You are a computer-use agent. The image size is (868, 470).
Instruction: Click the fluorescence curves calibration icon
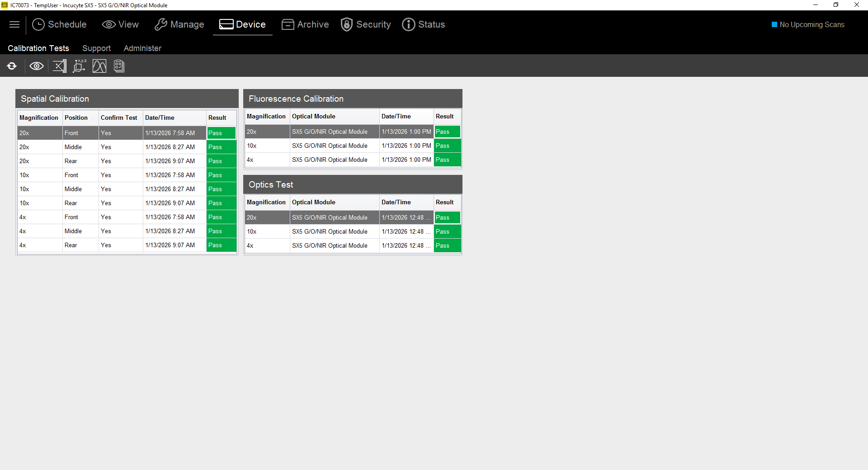pos(99,66)
